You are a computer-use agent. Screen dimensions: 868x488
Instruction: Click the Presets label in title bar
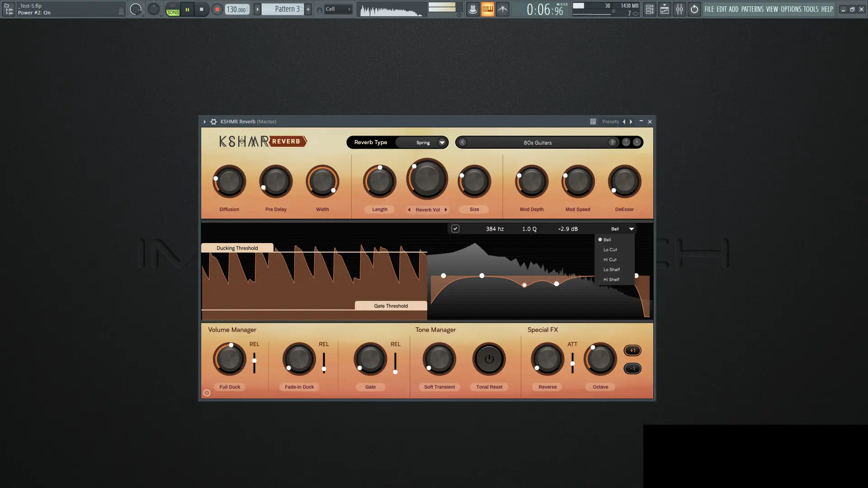pos(610,122)
